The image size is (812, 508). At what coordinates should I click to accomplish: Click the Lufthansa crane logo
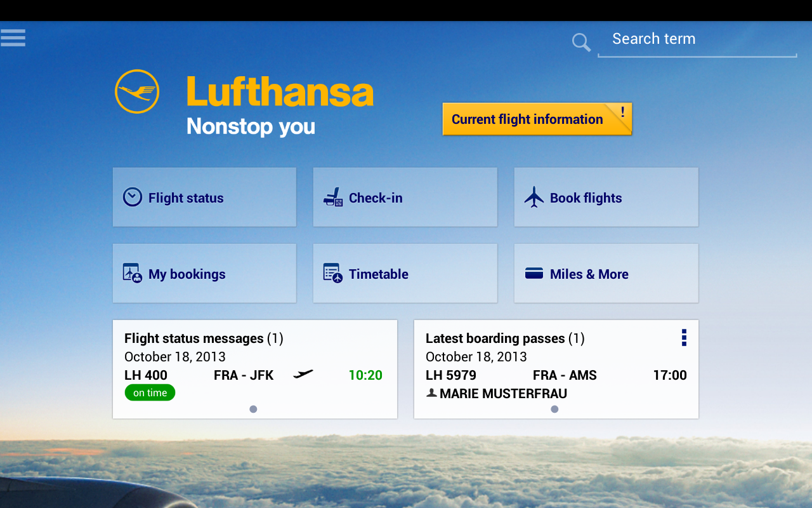point(136,91)
